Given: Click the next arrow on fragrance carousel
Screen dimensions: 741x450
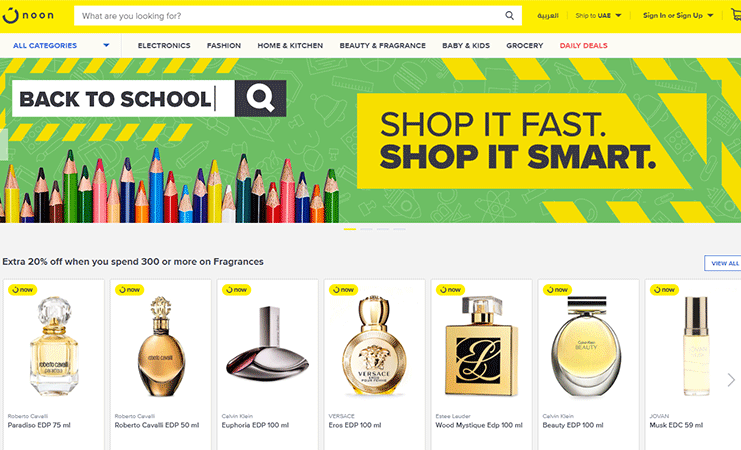Looking at the screenshot, I should tap(731, 380).
